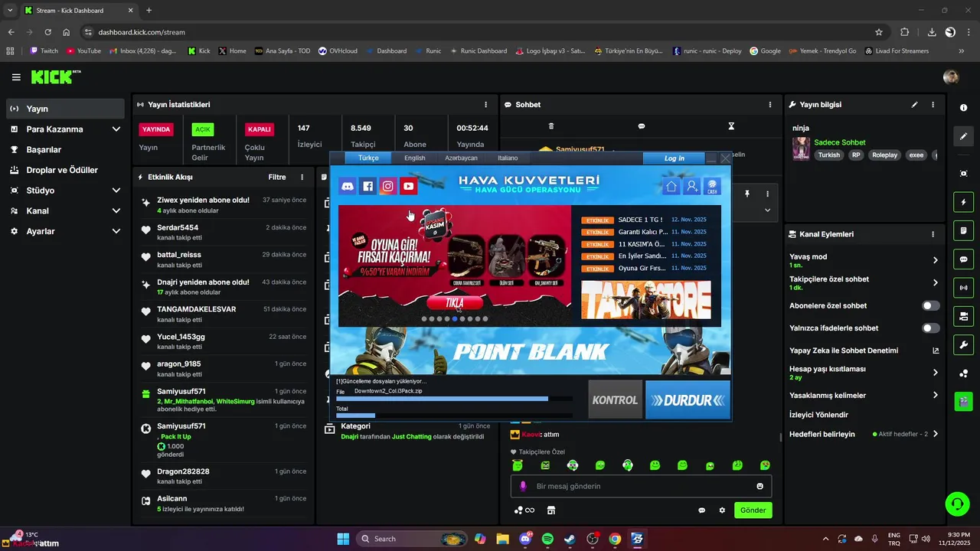This screenshot has height=551, width=980.
Task: Click the DURDUR button in launcher
Action: tap(688, 399)
